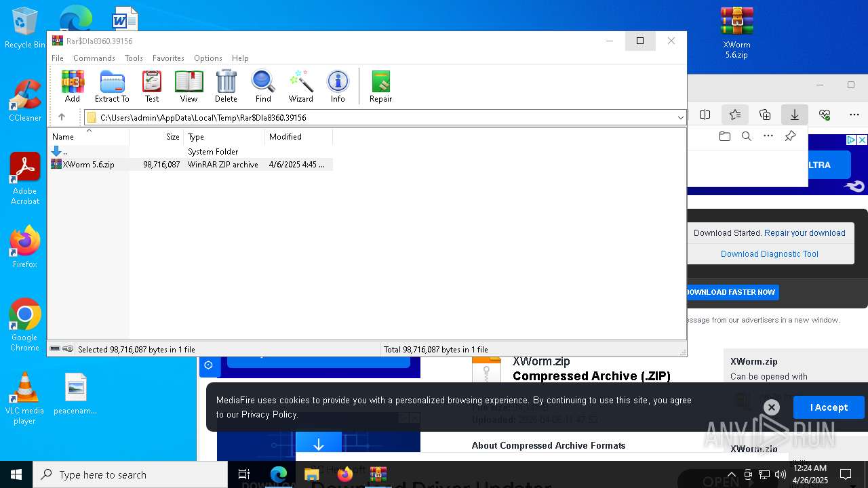Open the Favorites menu
This screenshot has height=488, width=868.
click(168, 58)
